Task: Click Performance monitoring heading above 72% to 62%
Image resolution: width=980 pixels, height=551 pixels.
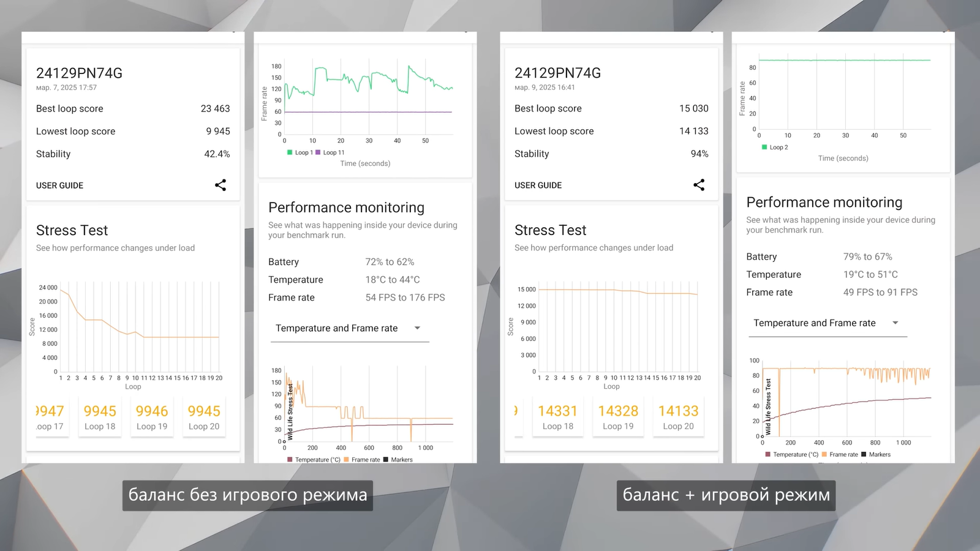Action: [346, 208]
